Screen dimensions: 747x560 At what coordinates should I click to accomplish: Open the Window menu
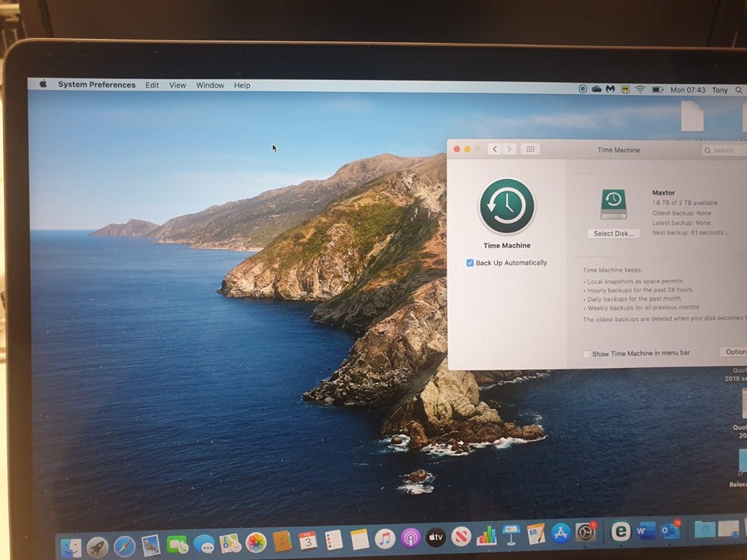tap(210, 85)
